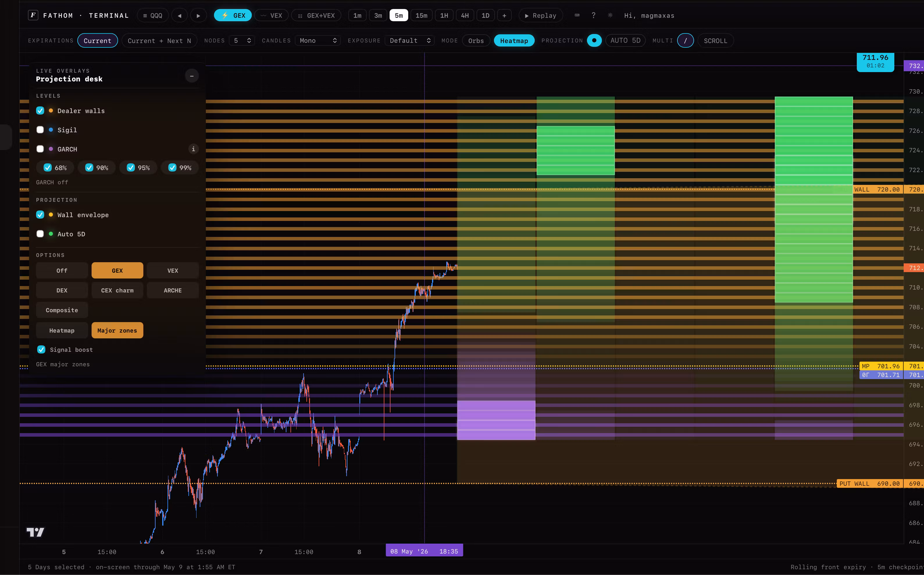Enable the GARCH overlay checkbox
This screenshot has width=924, height=575.
[x=40, y=149]
